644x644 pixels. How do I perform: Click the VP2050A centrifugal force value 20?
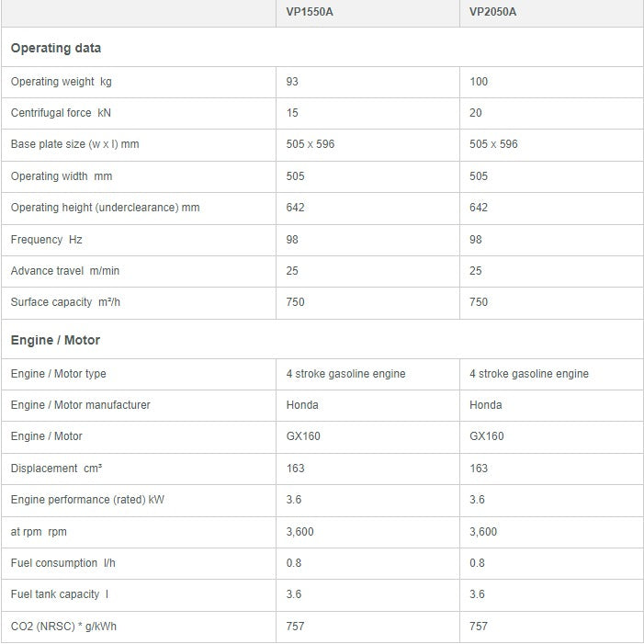point(476,113)
